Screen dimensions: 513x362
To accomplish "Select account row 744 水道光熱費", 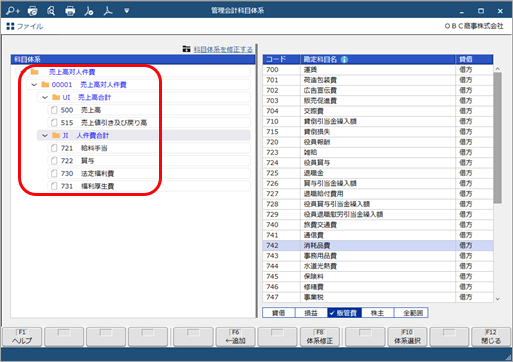I will pyautogui.click(x=378, y=266).
